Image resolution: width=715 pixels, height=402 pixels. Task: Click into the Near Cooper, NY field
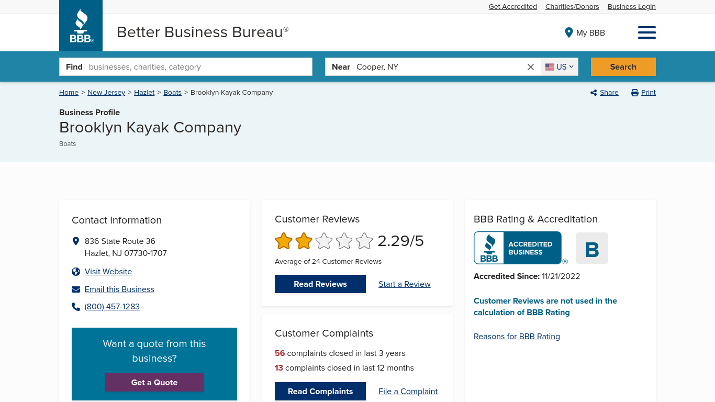pyautogui.click(x=432, y=67)
